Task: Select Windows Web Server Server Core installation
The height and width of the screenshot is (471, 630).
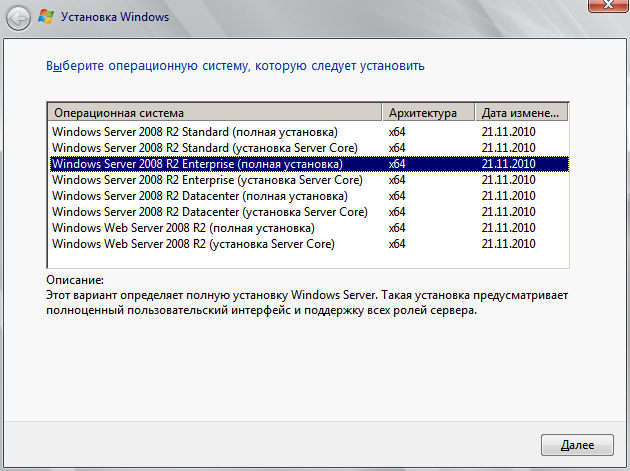Action: [309, 244]
